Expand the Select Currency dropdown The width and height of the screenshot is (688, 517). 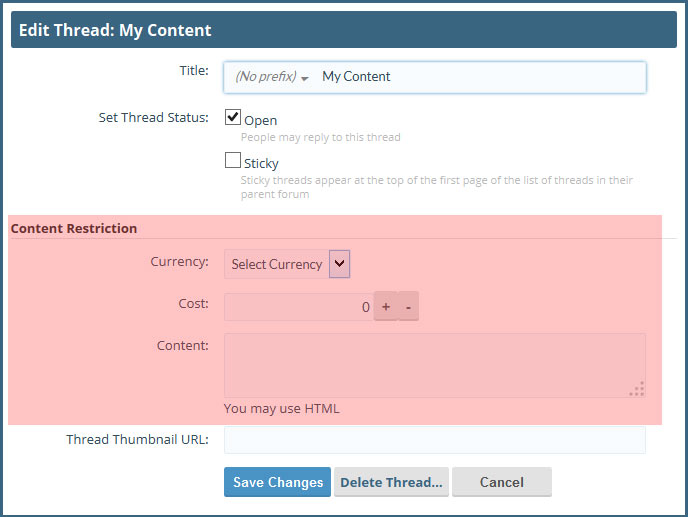point(287,264)
